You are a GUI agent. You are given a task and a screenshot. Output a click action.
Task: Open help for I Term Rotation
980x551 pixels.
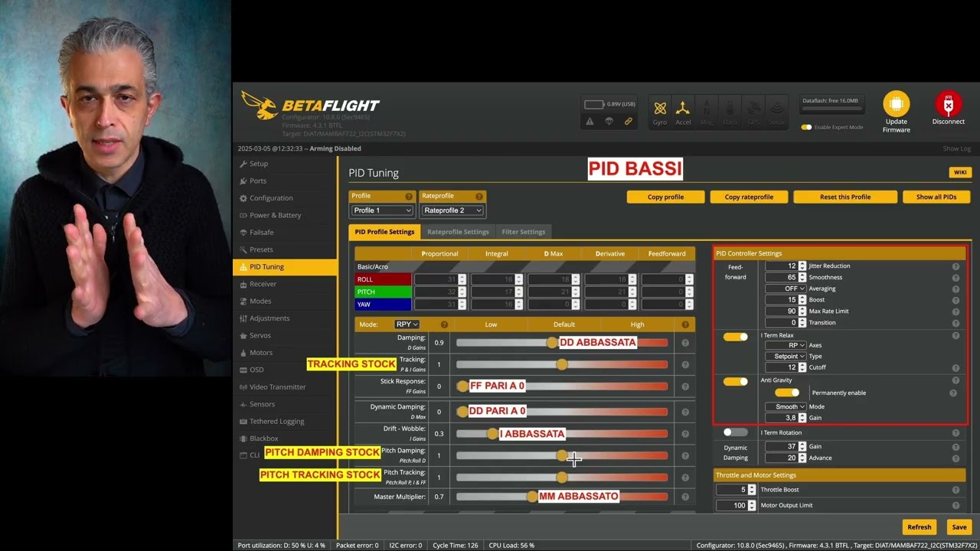point(955,433)
